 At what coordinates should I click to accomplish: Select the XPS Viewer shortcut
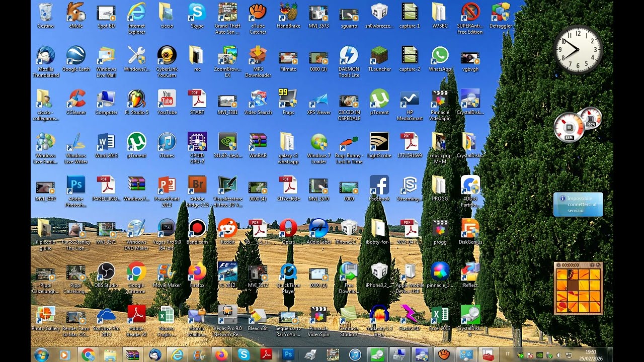coord(318,102)
